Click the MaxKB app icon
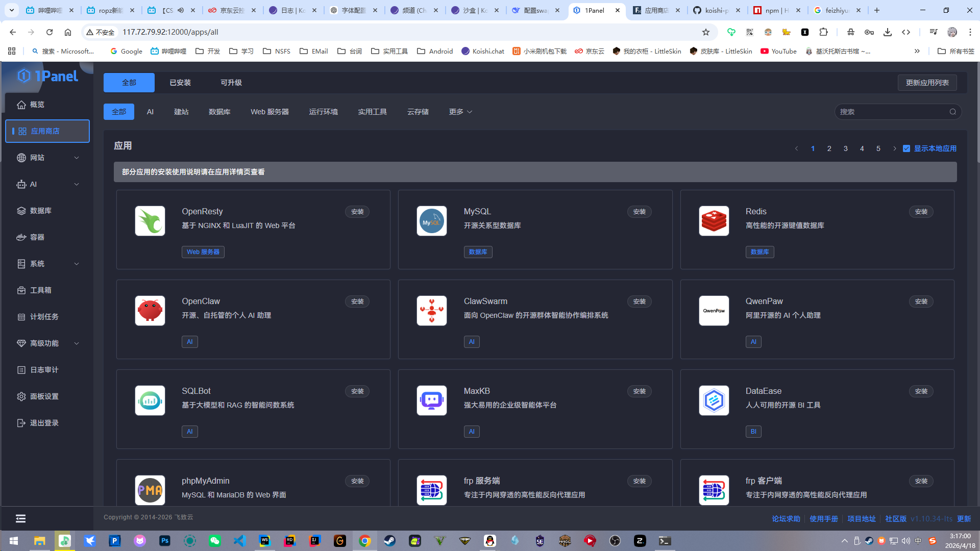This screenshot has width=980, height=551. (431, 400)
